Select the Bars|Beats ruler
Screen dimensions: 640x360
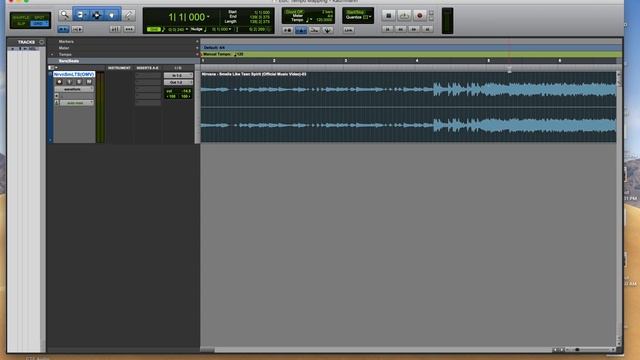[x=69, y=61]
